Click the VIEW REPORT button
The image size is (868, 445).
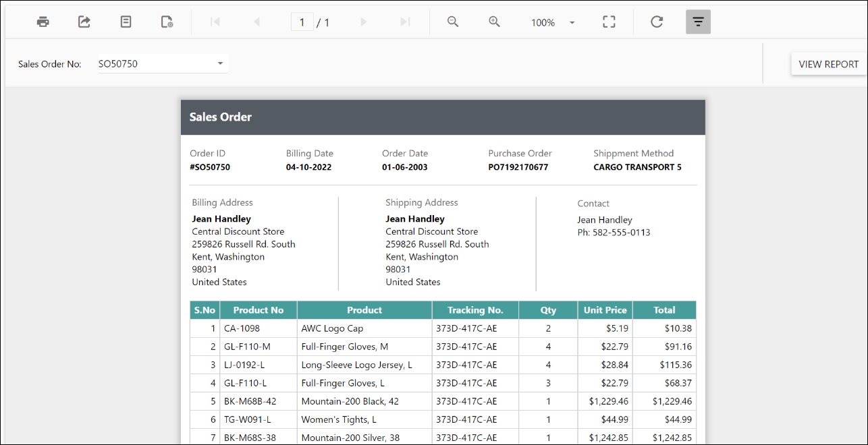tap(828, 64)
